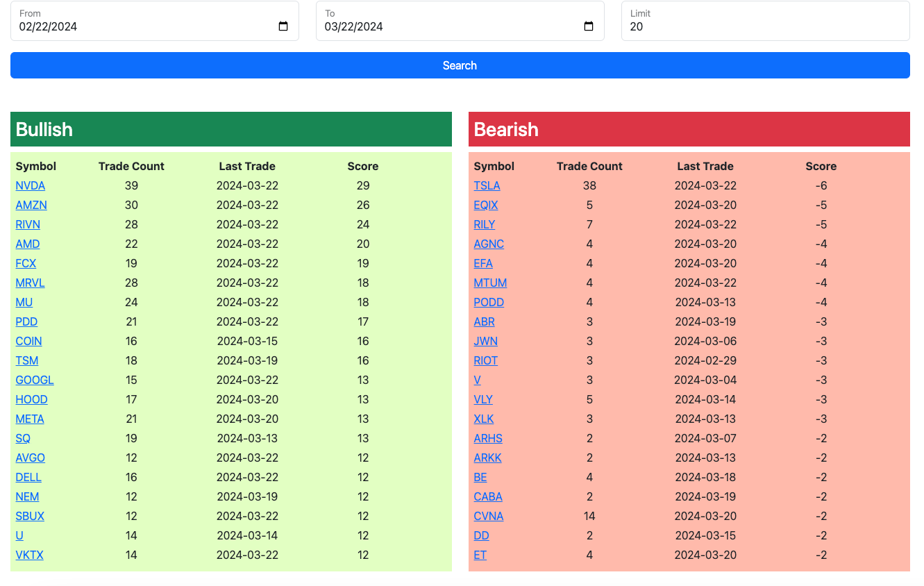The width and height of the screenshot is (924, 586).
Task: Open the RILY symbol link
Action: [x=485, y=224]
